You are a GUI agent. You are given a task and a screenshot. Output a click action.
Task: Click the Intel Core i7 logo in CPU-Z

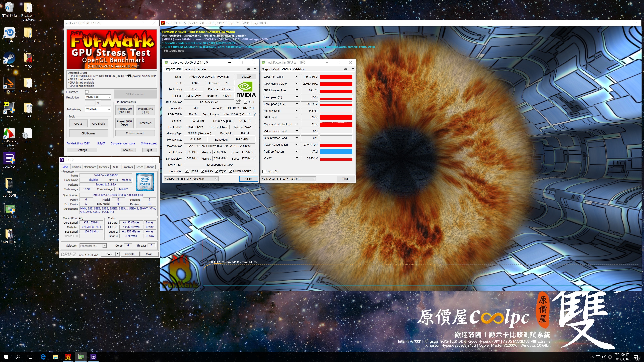[x=145, y=182]
